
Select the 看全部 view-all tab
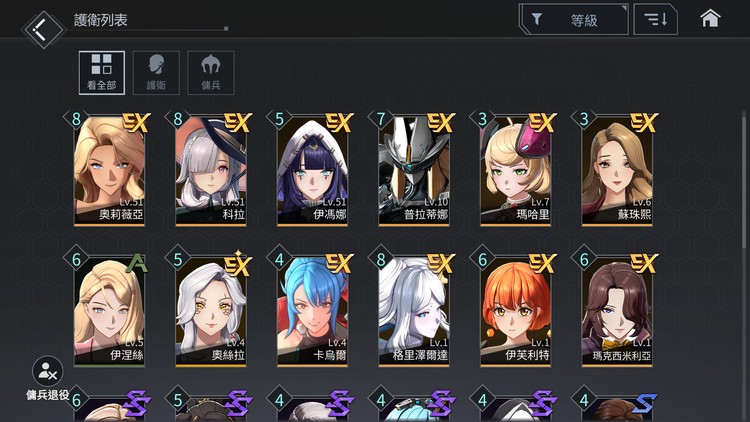102,73
